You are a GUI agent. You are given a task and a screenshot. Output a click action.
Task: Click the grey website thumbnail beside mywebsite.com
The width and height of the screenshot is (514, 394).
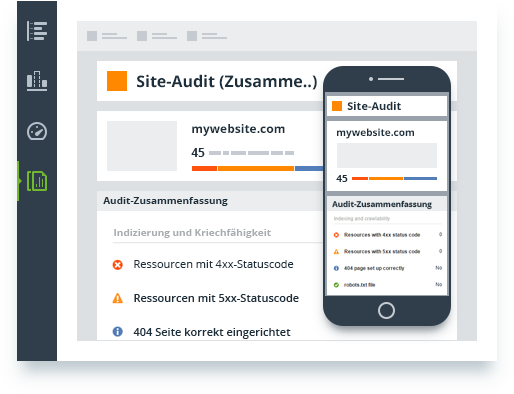coord(142,146)
